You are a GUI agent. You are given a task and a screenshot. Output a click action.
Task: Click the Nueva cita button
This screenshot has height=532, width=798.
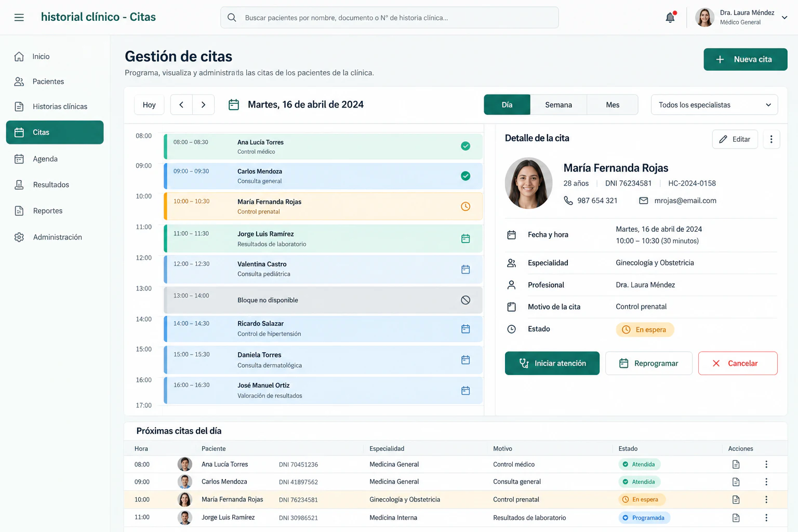coord(746,59)
